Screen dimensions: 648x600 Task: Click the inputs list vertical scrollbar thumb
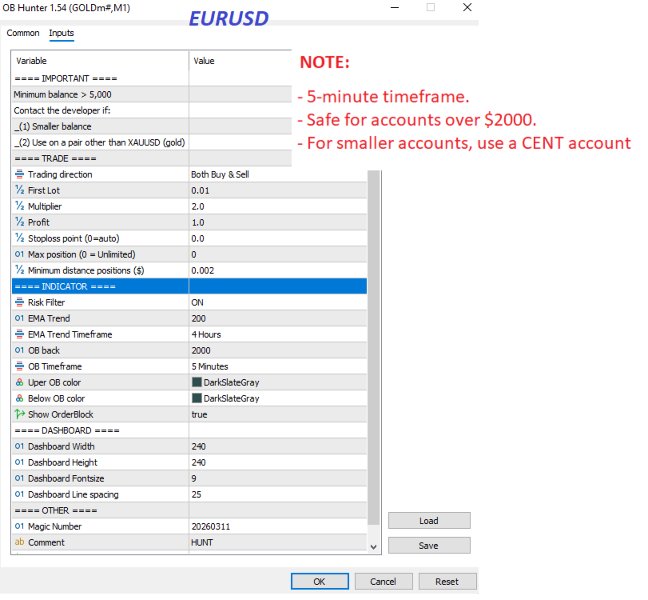coord(374,348)
